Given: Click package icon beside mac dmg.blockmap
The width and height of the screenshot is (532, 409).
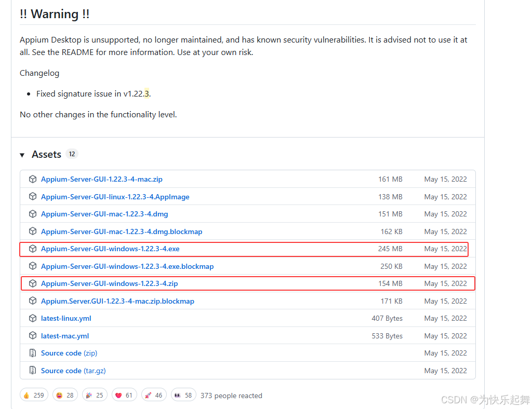Looking at the screenshot, I should pos(33,231).
